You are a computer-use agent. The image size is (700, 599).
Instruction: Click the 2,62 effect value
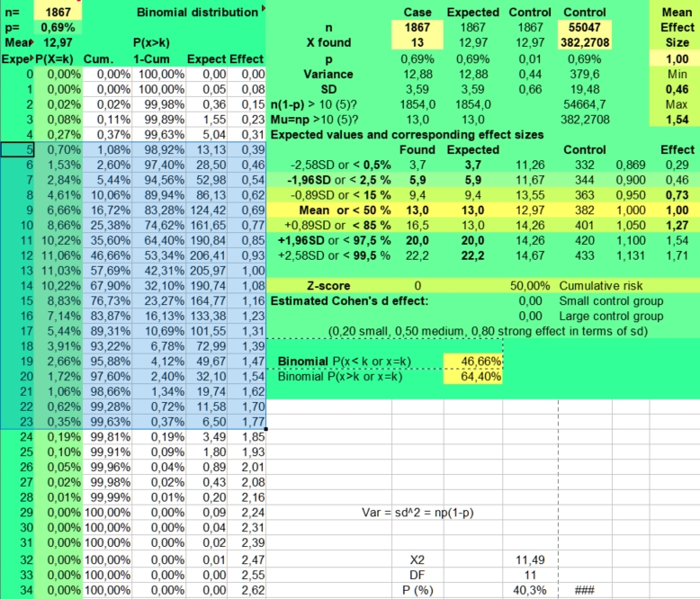tap(247, 591)
